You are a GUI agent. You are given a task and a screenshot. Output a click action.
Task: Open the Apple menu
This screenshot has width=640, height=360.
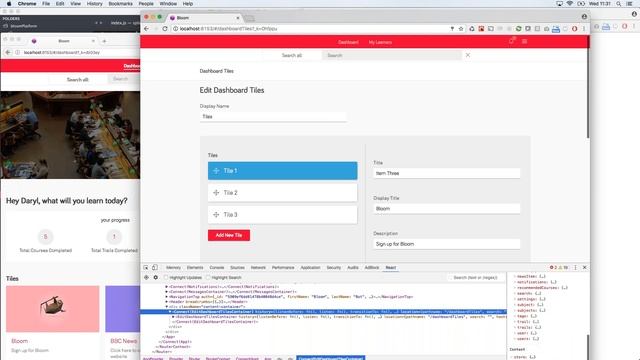(9, 4)
